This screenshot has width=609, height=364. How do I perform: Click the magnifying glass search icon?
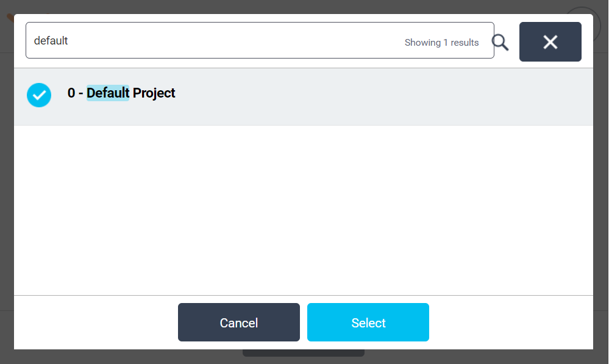[x=500, y=42]
